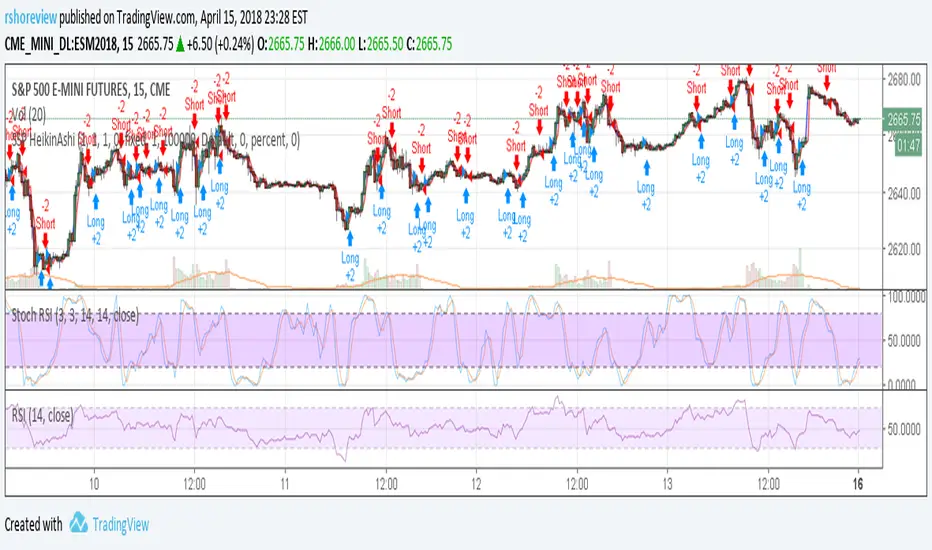The image size is (932, 550).
Task: Click the open value O:2665.75
Action: [x=280, y=44]
